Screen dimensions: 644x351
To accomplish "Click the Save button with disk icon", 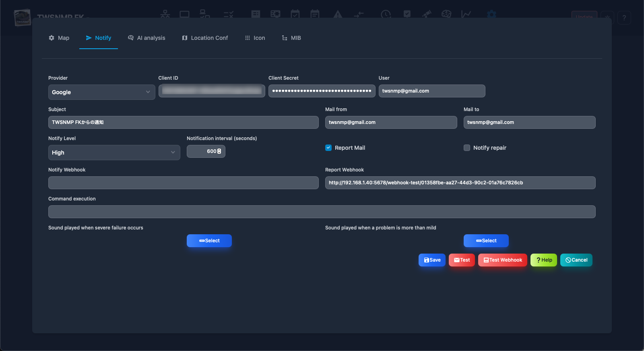I will click(x=432, y=260).
